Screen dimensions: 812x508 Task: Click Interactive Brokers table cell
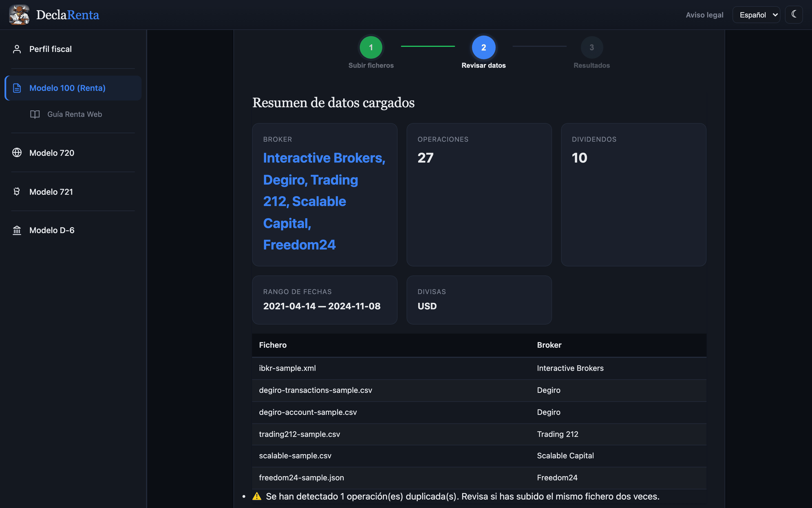[x=570, y=368]
